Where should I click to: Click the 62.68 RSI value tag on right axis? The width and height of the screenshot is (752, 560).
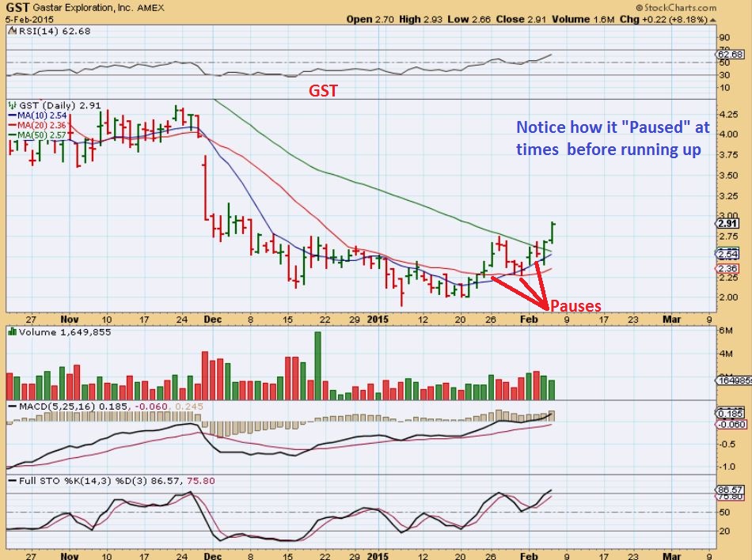(731, 54)
